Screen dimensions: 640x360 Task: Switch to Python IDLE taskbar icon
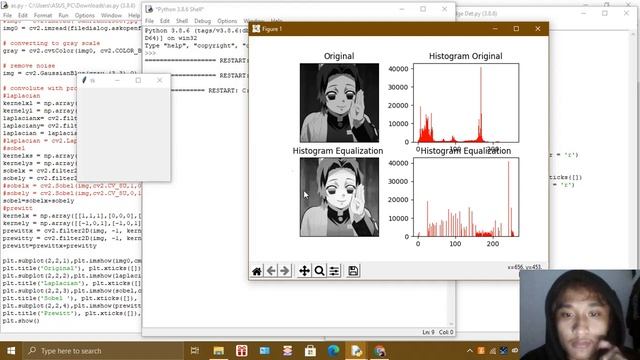[x=356, y=351]
